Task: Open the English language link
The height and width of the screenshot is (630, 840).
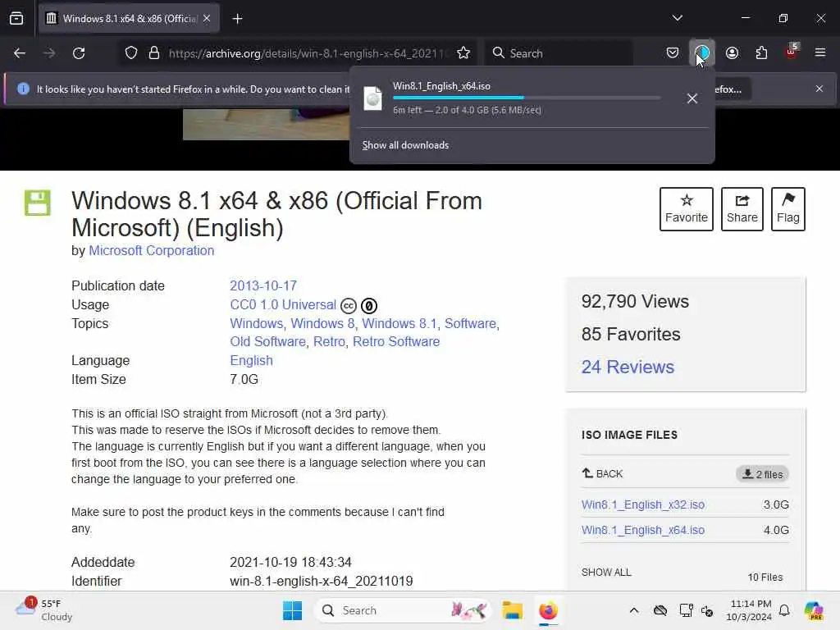Action: coord(251,361)
